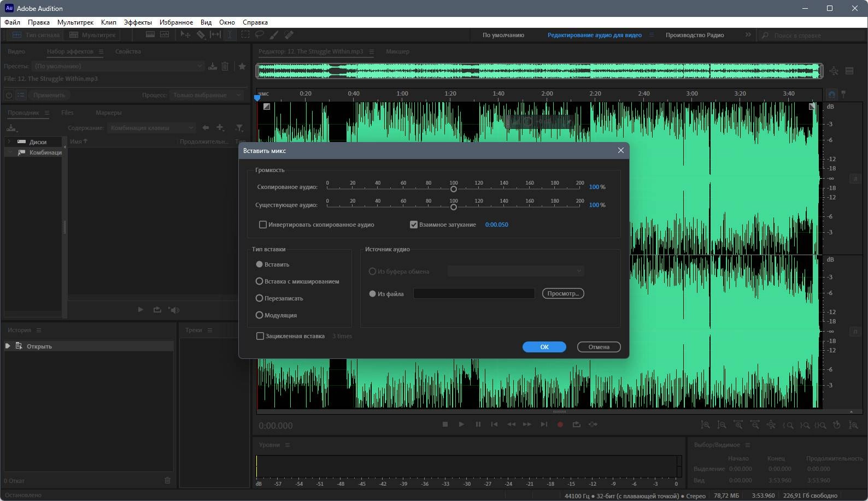868x501 pixels.
Task: Click the back arrow in Проводник panel
Action: pos(206,128)
